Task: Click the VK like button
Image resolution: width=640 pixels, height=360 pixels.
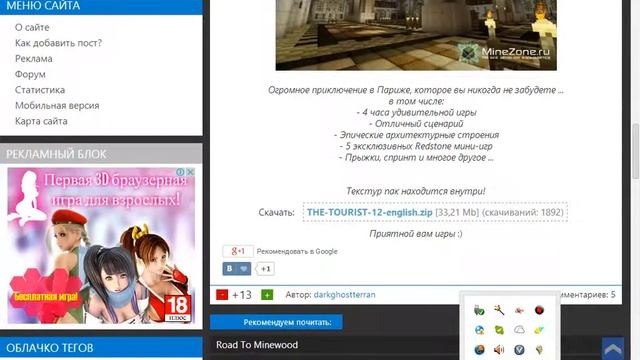Action: click(x=237, y=269)
